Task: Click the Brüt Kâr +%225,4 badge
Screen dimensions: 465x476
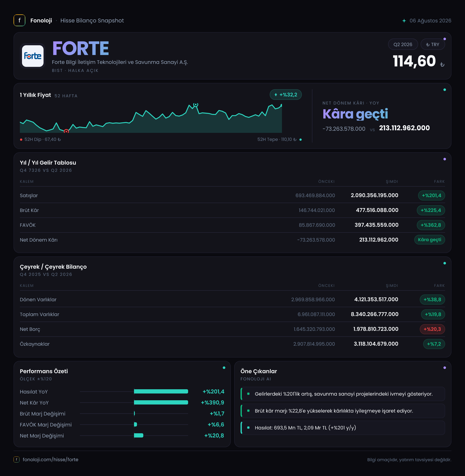Action: (431, 210)
